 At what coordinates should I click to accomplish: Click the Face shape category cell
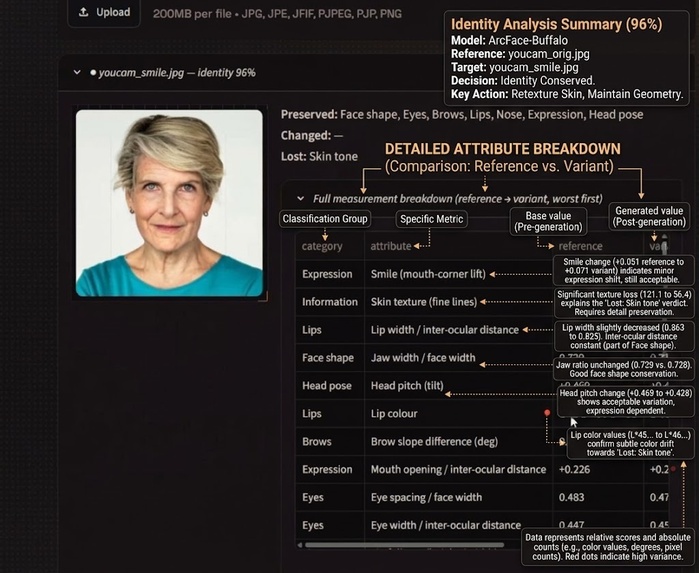(x=328, y=358)
